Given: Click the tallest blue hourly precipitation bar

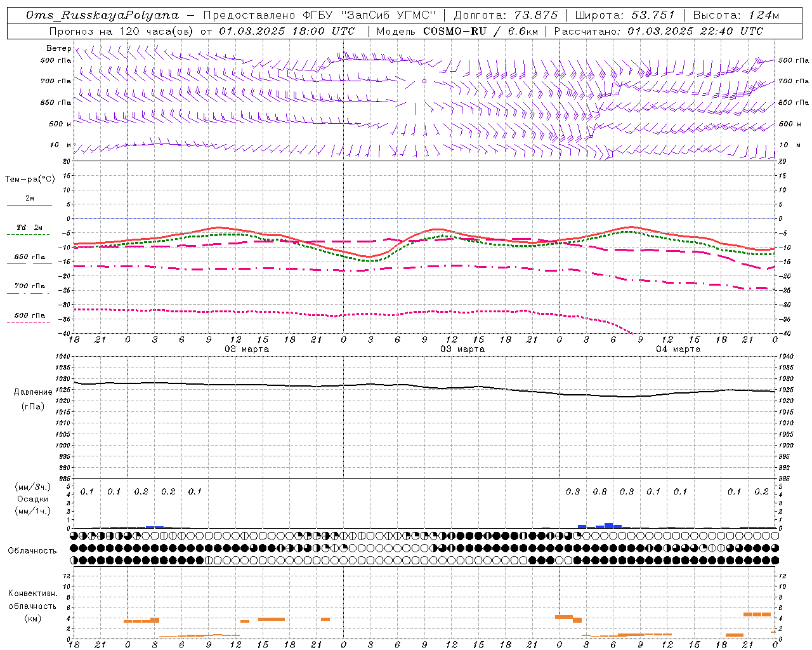Looking at the screenshot, I should tap(609, 525).
